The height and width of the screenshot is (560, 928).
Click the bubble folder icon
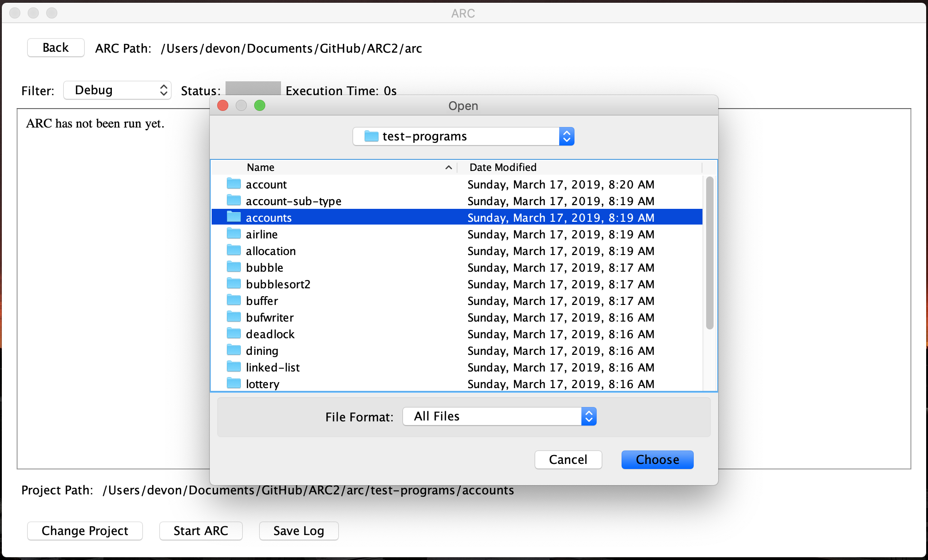(234, 267)
